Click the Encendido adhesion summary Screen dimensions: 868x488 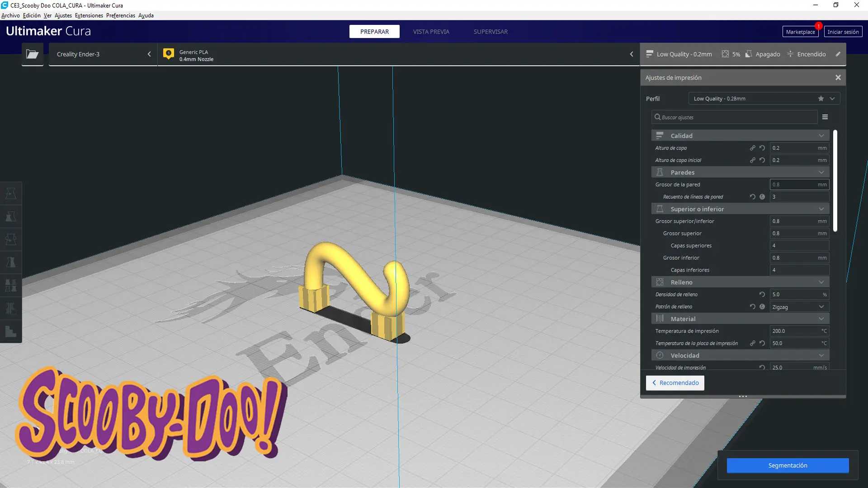(806, 54)
